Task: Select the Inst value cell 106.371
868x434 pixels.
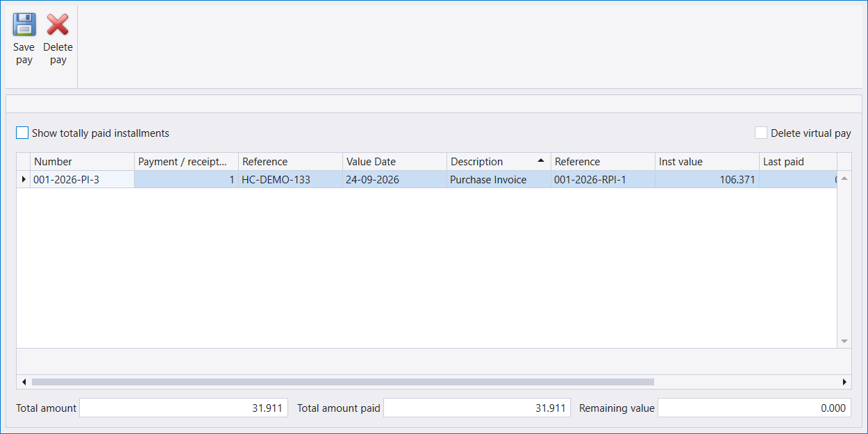Action: (707, 180)
